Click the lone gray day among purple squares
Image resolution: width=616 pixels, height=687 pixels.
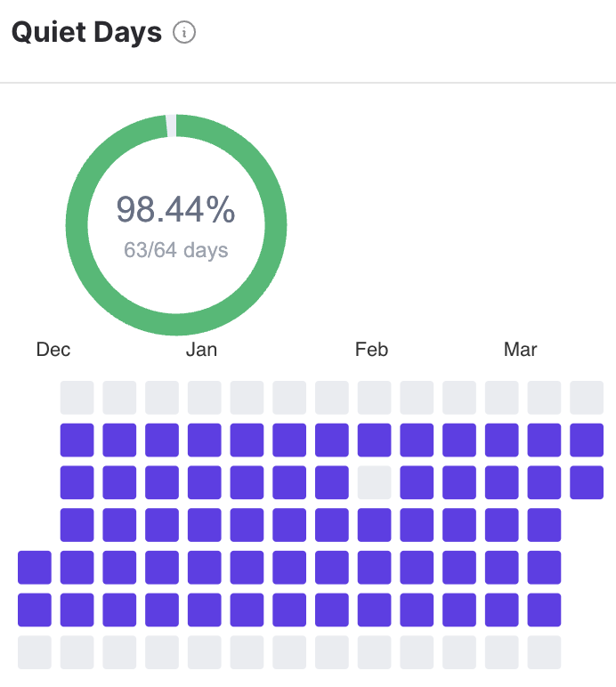375,482
